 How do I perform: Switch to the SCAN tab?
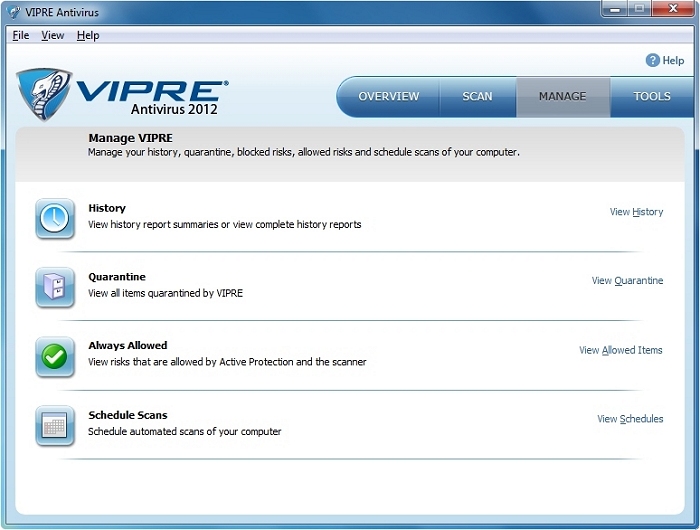click(x=477, y=96)
